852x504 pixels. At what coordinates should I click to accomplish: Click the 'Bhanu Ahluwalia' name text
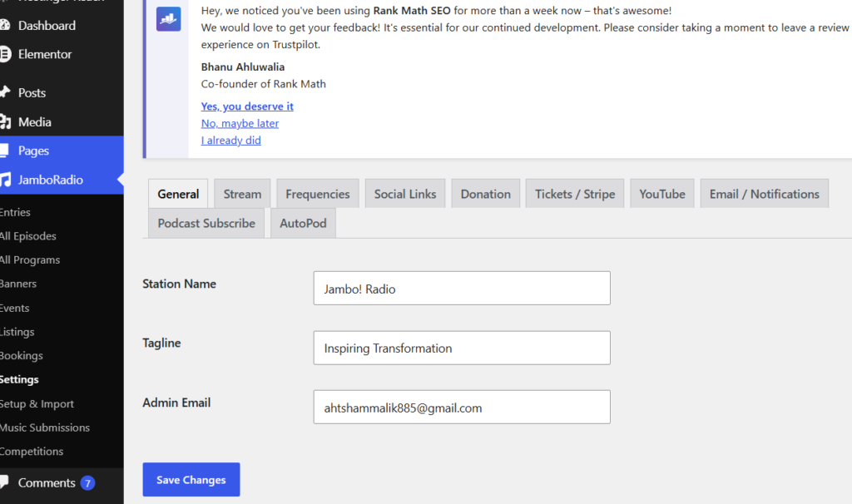click(243, 67)
